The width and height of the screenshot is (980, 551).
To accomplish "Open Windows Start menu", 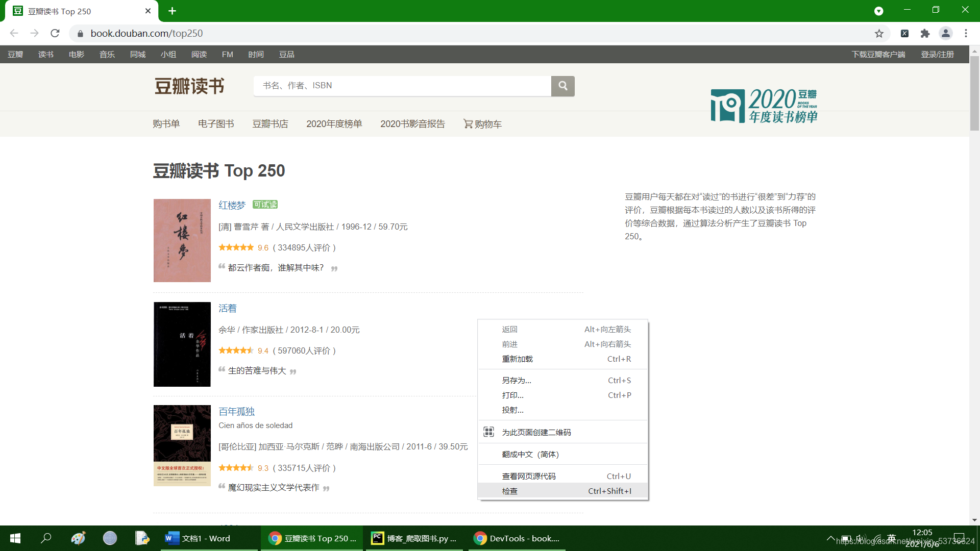I will point(15,538).
